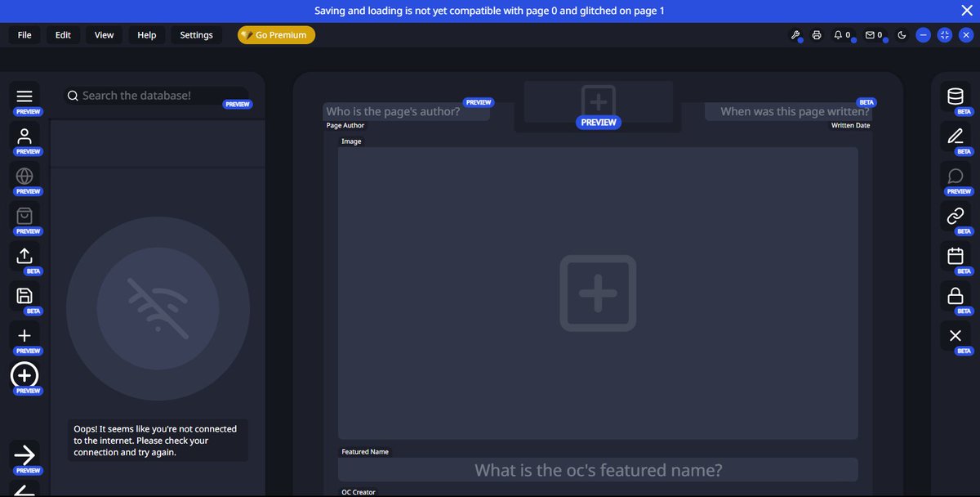The height and width of the screenshot is (497, 980).
Task: Click the chain link icon in right sidebar
Action: (955, 216)
